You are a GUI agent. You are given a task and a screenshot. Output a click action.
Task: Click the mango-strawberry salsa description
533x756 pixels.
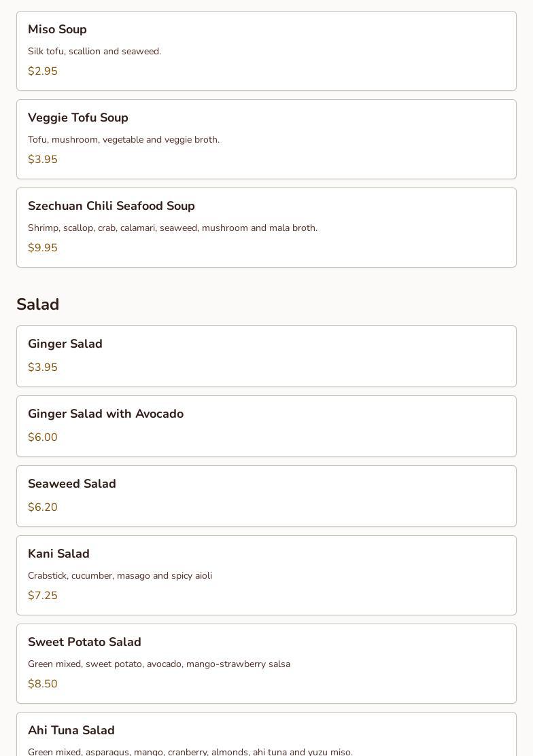[x=159, y=664]
